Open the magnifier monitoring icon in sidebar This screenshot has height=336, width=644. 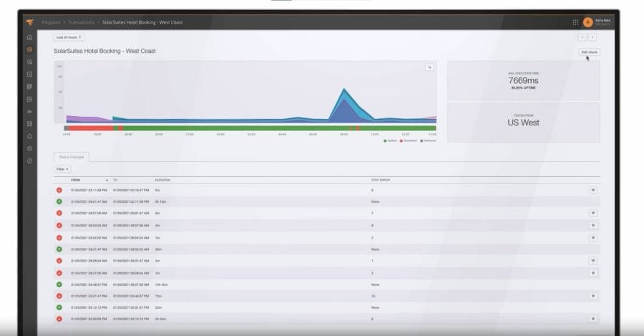click(x=29, y=62)
